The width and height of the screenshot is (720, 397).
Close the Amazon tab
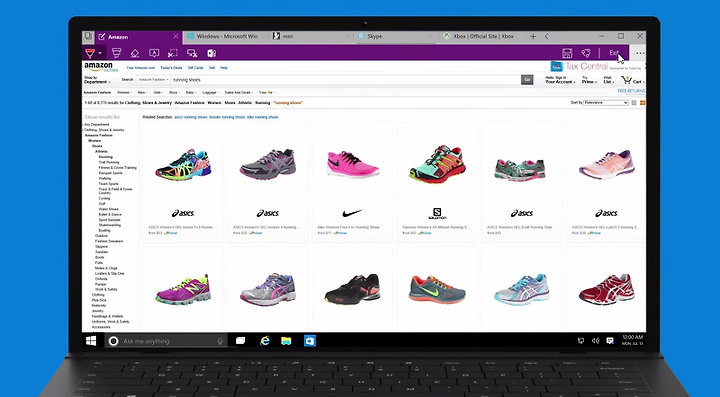click(176, 36)
